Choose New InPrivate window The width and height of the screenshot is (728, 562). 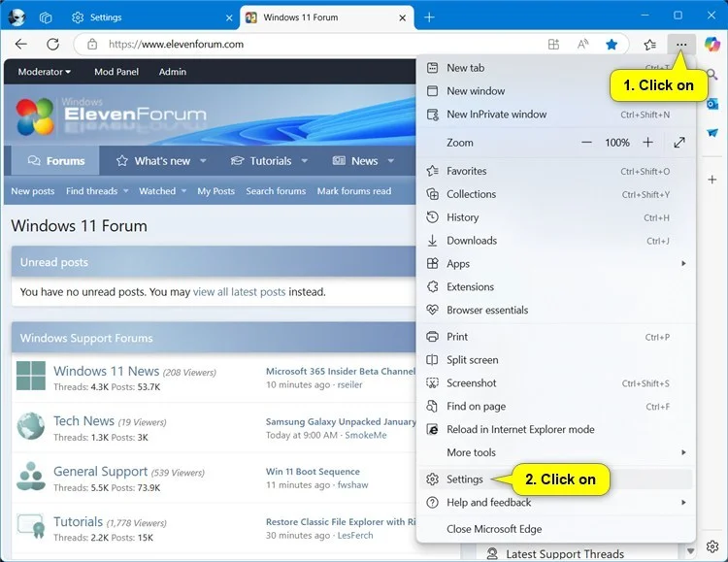[x=556, y=115]
